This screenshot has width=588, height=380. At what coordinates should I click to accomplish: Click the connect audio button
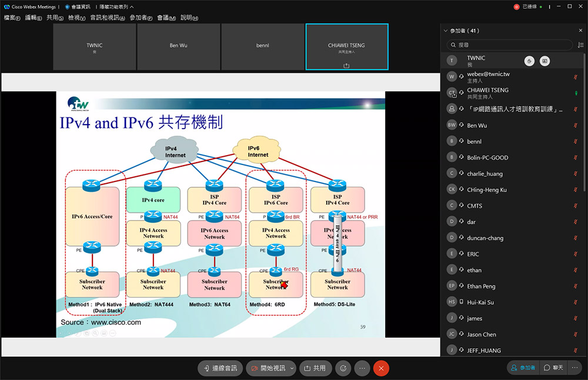[220, 368]
